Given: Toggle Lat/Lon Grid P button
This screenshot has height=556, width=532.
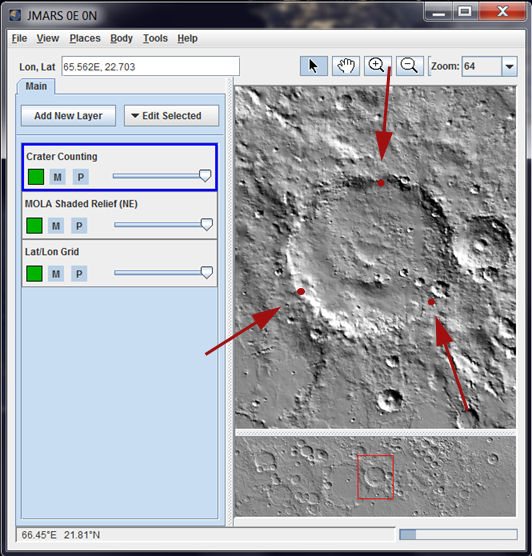Looking at the screenshot, I should pos(79,274).
